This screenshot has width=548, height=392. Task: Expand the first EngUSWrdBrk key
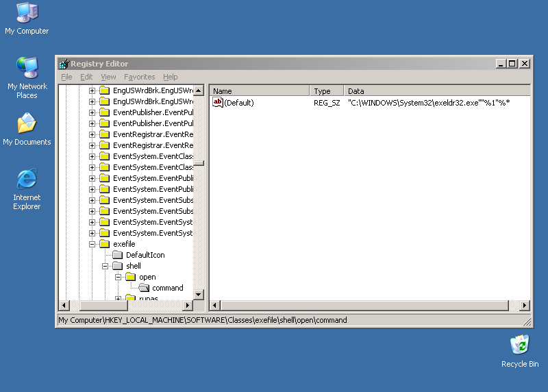pos(92,90)
